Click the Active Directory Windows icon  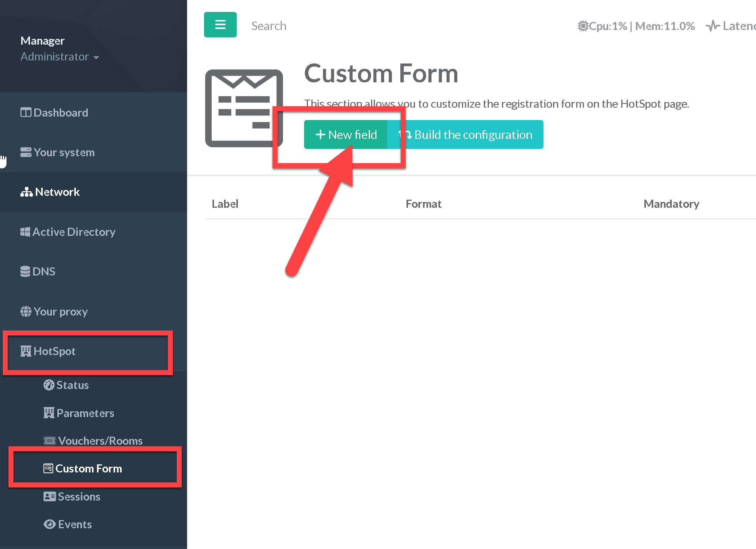tap(25, 232)
